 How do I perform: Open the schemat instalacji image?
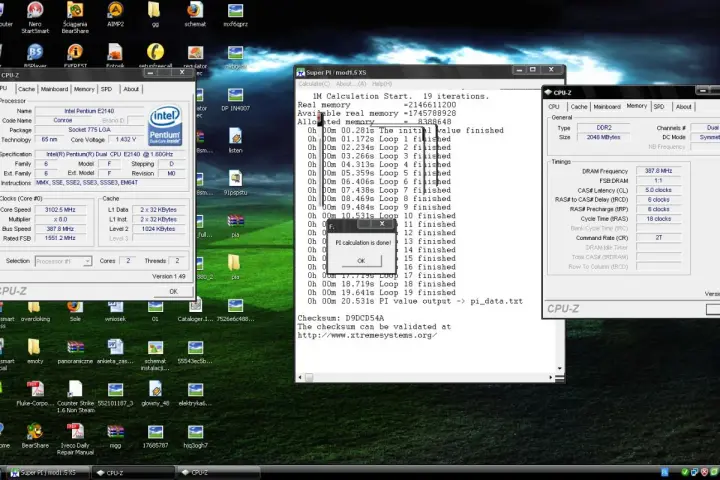click(x=155, y=356)
